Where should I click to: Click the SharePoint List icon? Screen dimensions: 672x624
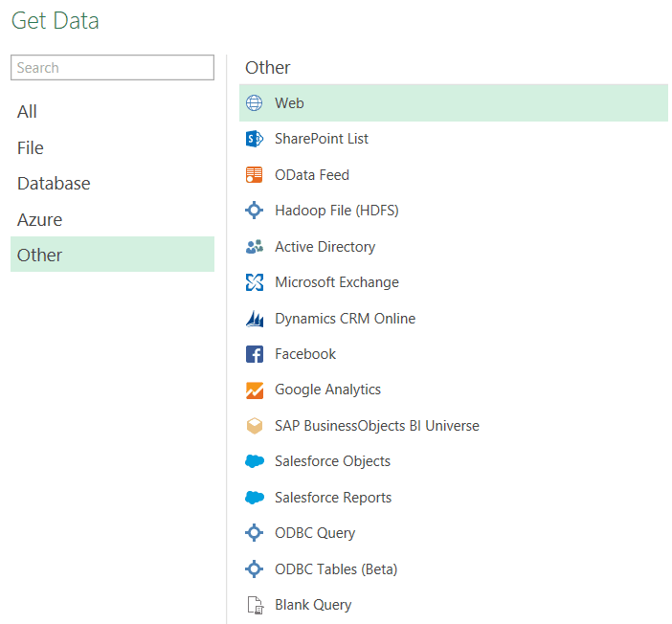point(254,139)
